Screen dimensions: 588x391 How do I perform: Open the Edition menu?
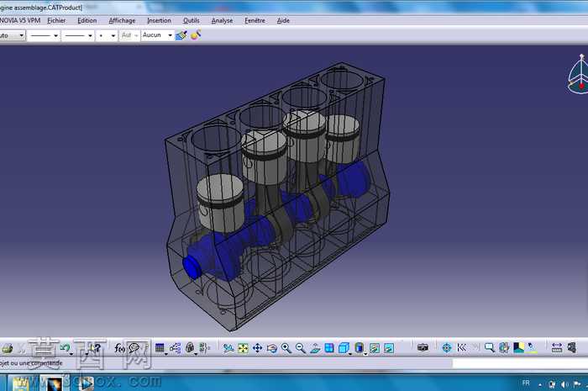87,21
